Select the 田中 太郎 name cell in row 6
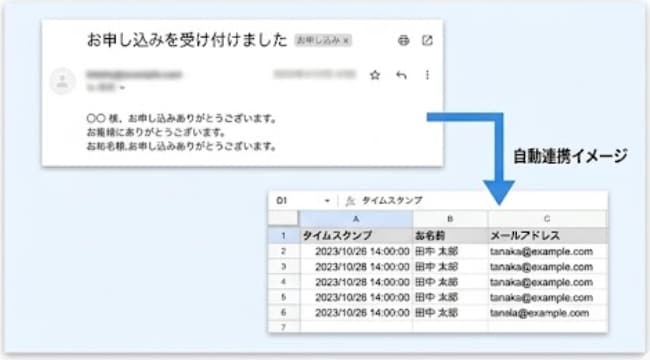 450,312
